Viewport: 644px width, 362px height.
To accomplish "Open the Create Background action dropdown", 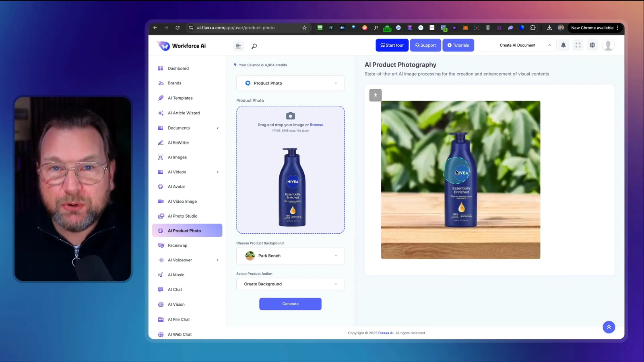I will (x=290, y=284).
